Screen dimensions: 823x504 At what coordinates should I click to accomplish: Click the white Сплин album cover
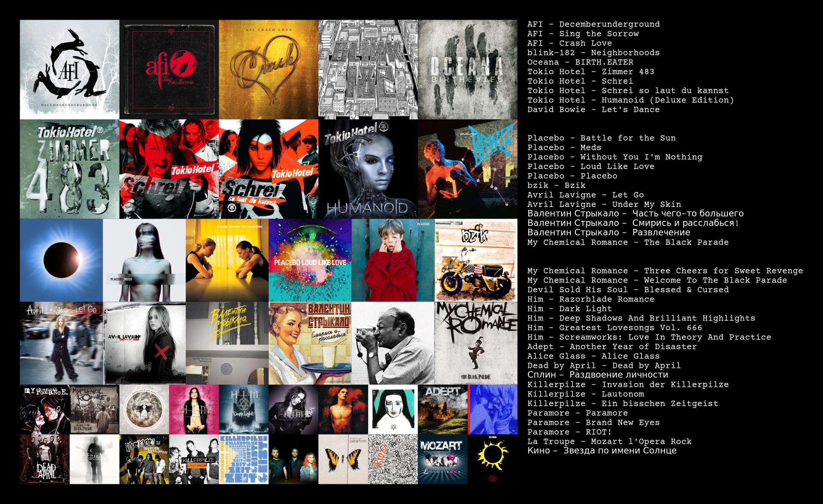point(94,459)
